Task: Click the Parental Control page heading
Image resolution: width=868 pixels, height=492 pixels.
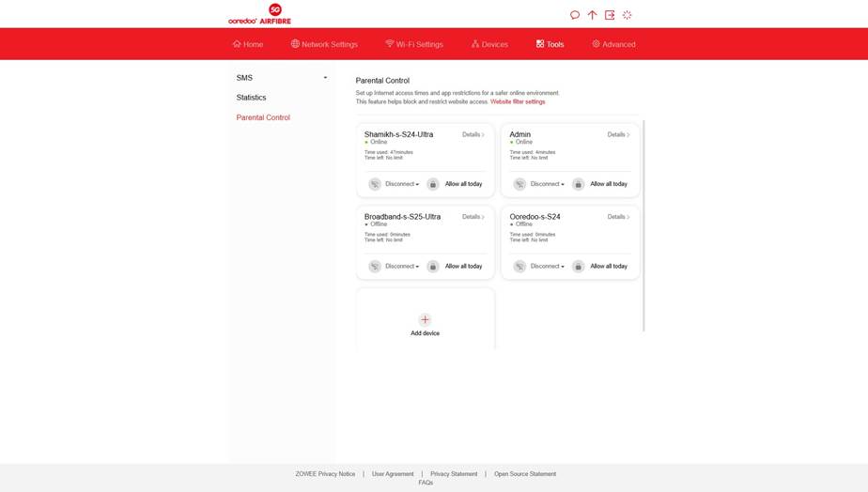Action: 382,80
